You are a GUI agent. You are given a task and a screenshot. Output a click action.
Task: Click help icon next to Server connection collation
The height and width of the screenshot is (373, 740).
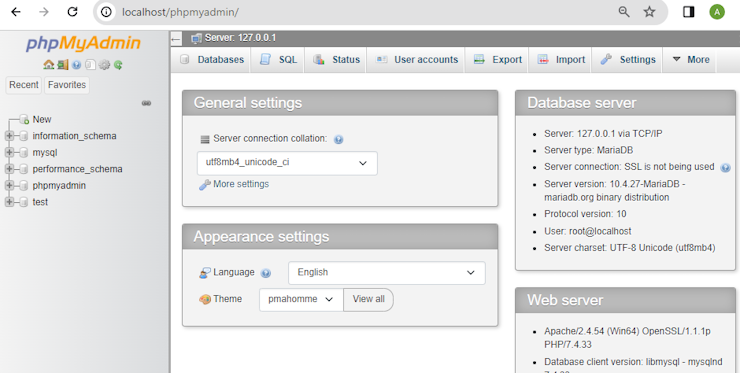pyautogui.click(x=338, y=139)
